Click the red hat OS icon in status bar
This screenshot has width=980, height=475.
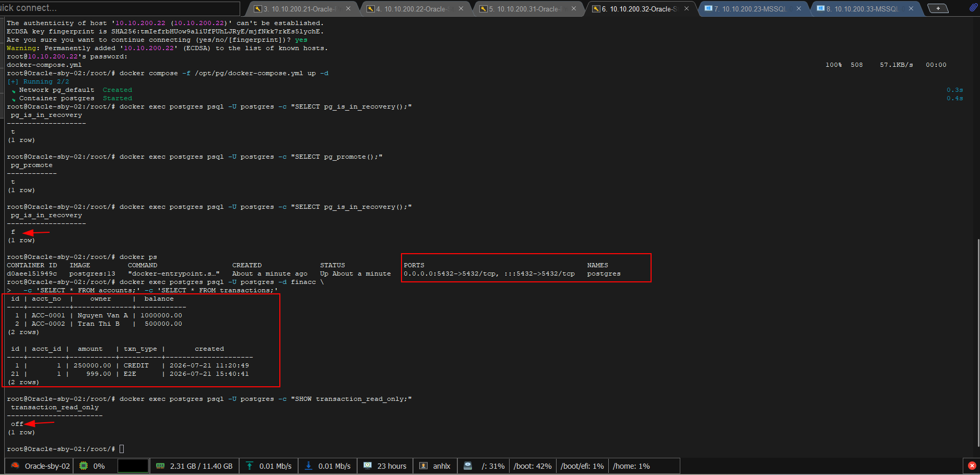pyautogui.click(x=15, y=466)
